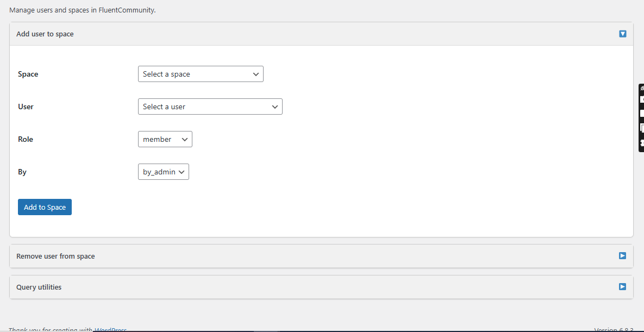This screenshot has height=332, width=644.
Task: Click the Query utilities heading
Action: click(39, 287)
